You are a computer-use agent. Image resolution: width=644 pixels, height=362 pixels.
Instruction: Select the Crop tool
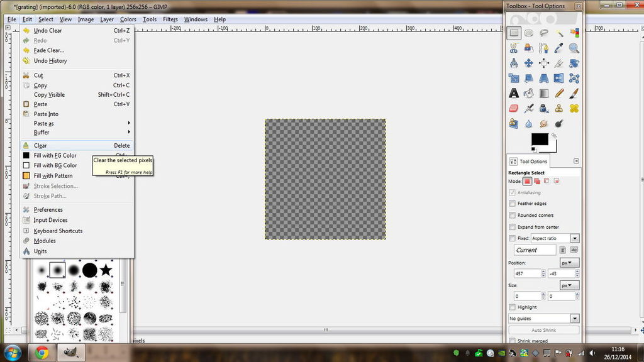pyautogui.click(x=559, y=63)
